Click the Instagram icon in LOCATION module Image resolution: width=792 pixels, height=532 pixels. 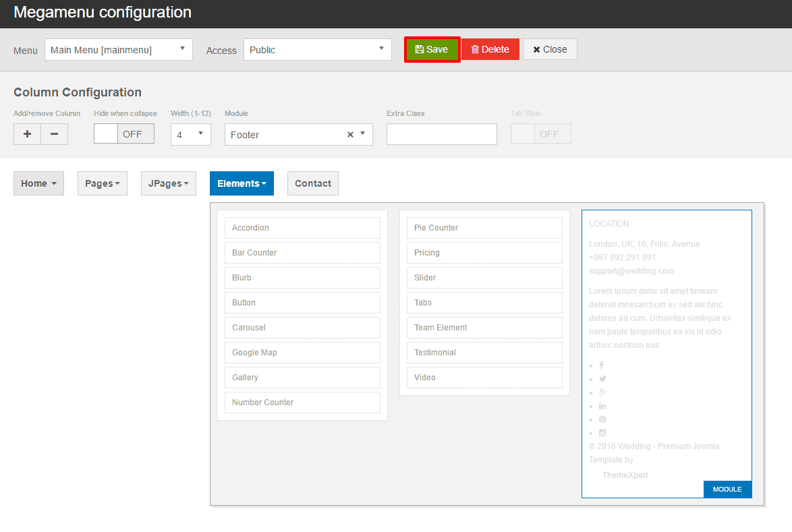click(x=602, y=432)
